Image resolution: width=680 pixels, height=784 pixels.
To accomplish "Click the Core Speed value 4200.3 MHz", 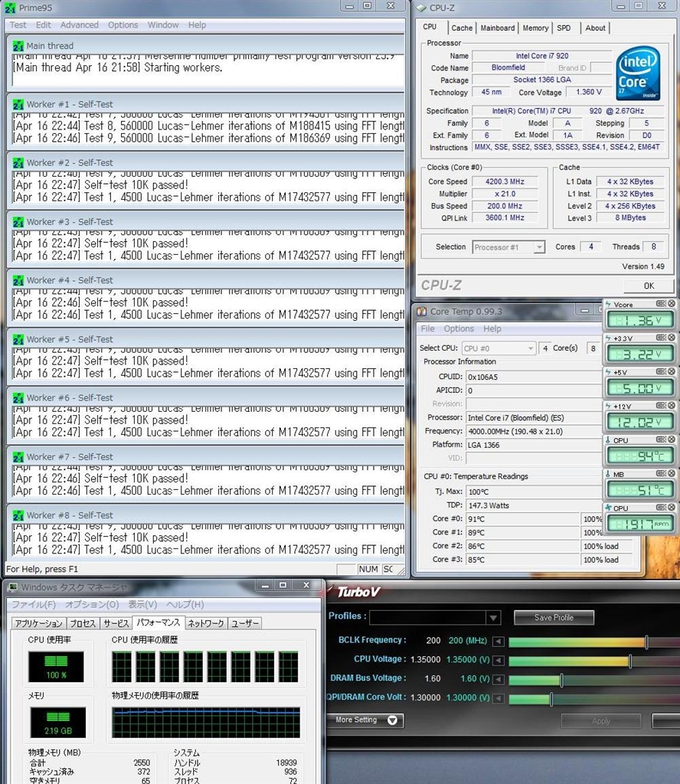I will (505, 182).
